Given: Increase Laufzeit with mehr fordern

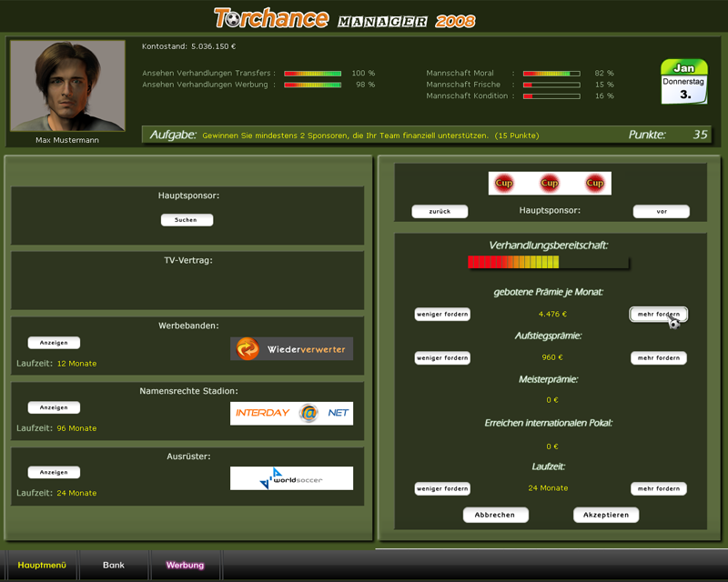Looking at the screenshot, I should coord(658,488).
